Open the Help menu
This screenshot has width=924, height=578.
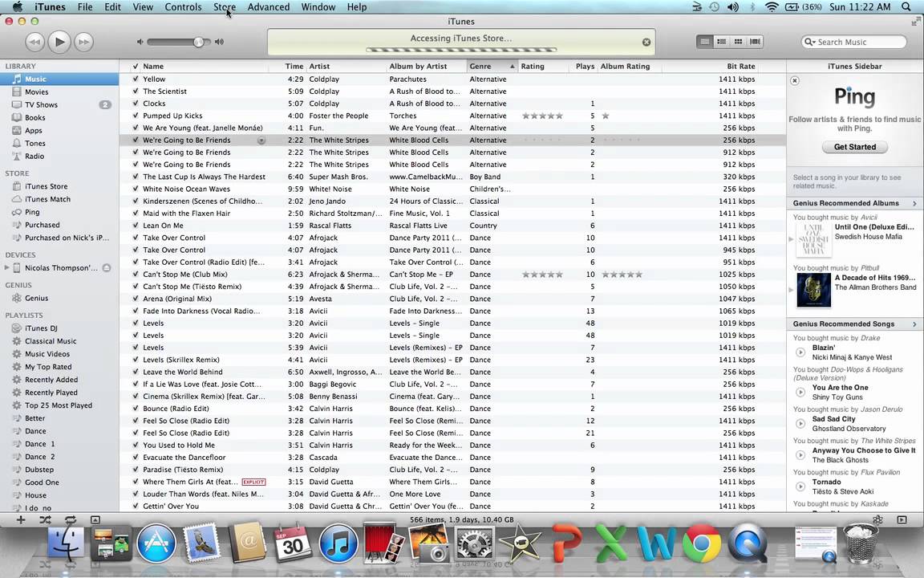356,7
